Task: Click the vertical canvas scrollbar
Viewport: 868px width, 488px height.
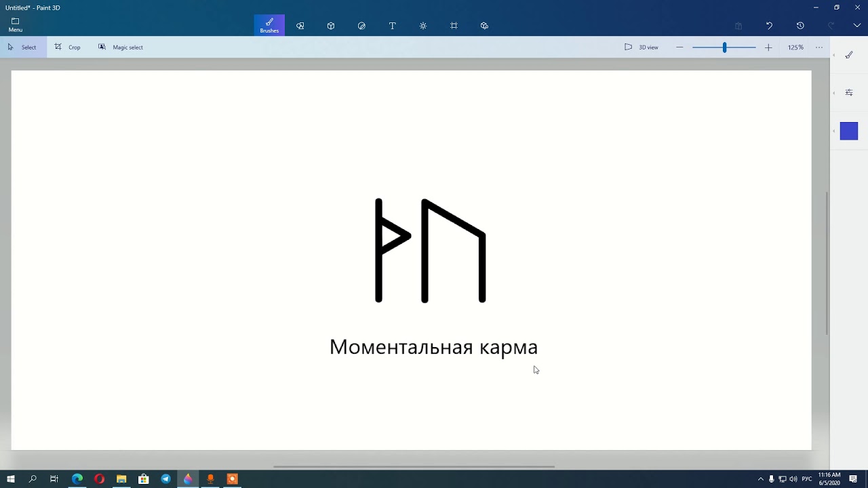Action: pos(827,263)
